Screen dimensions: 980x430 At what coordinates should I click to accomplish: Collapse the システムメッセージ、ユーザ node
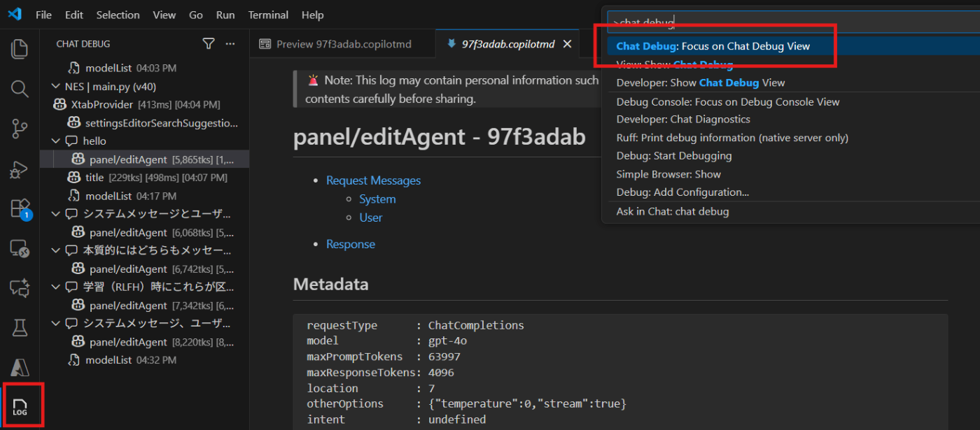[x=57, y=324]
